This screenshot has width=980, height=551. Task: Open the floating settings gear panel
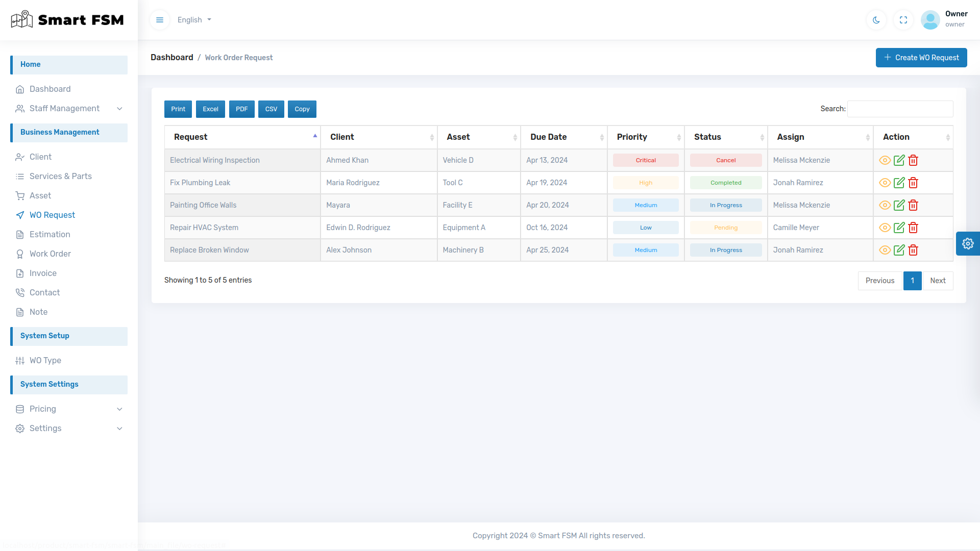[x=968, y=243]
